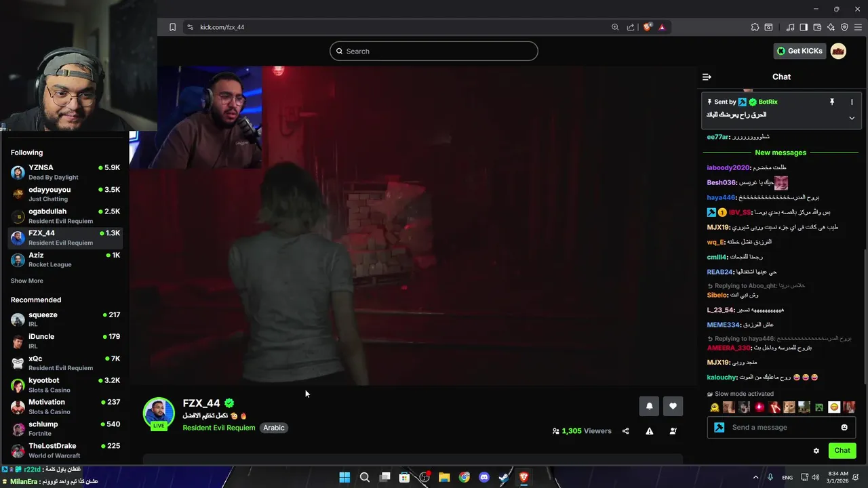868x488 pixels.
Task: Open iDuncle recommended channel
Action: tap(64, 341)
